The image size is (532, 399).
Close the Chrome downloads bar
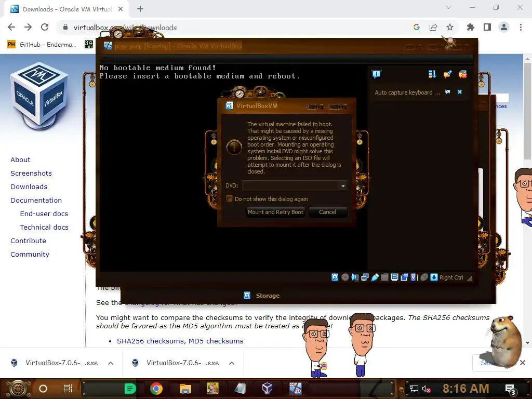click(523, 363)
